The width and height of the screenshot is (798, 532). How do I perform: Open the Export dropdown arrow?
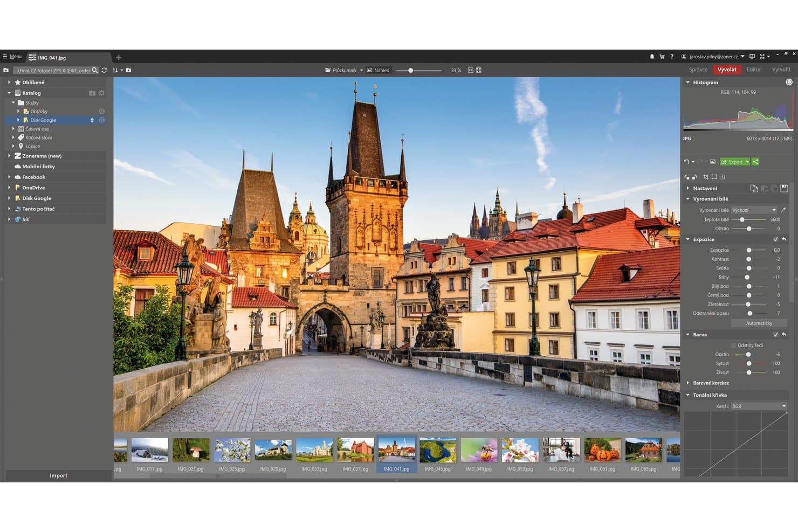point(748,162)
